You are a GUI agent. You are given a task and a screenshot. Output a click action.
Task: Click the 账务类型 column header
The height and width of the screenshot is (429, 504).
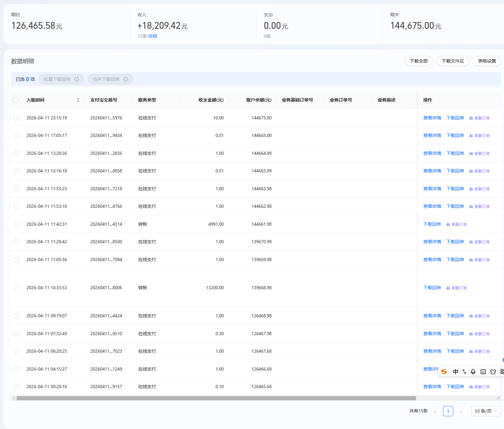tap(147, 100)
